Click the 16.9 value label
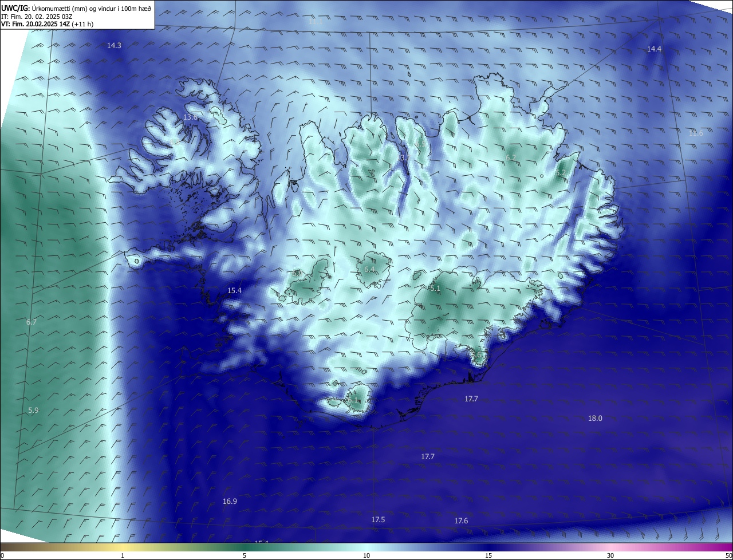Screen dimensions: 733x560 point(230,501)
